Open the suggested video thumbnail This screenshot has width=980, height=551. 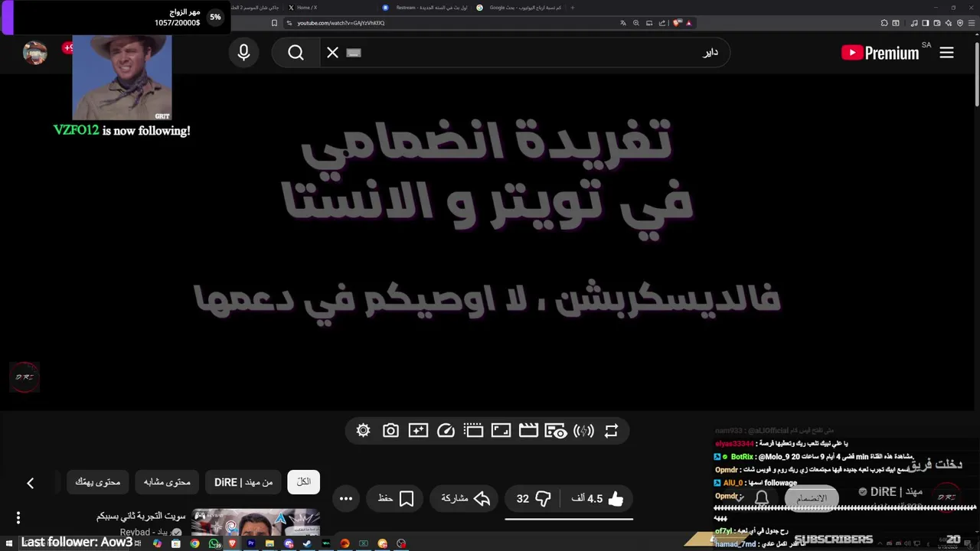point(255,522)
